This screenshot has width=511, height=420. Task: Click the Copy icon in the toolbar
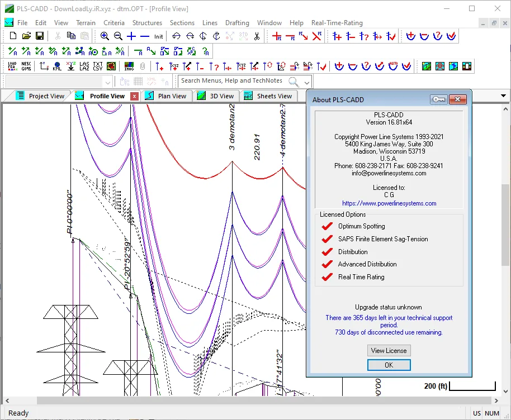tap(71, 36)
